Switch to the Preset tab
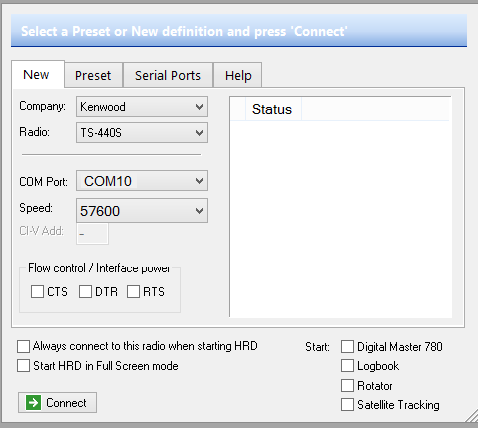This screenshot has width=478, height=428. (93, 75)
